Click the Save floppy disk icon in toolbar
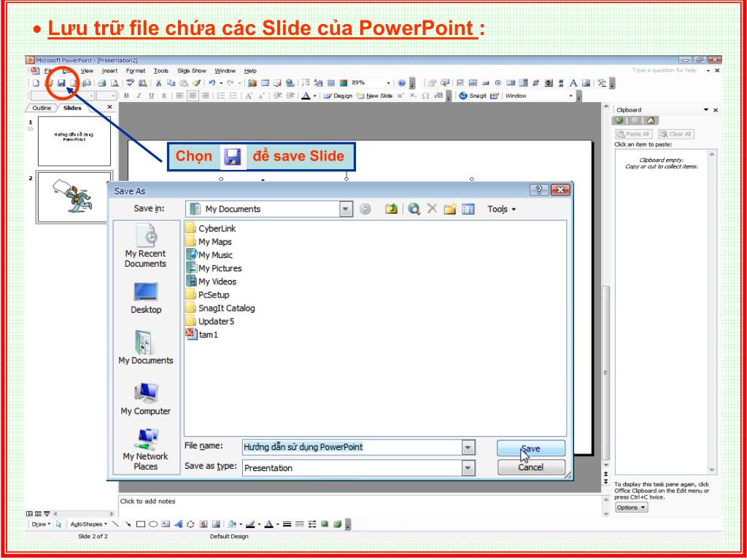Image resolution: width=747 pixels, height=560 pixels. tap(61, 83)
